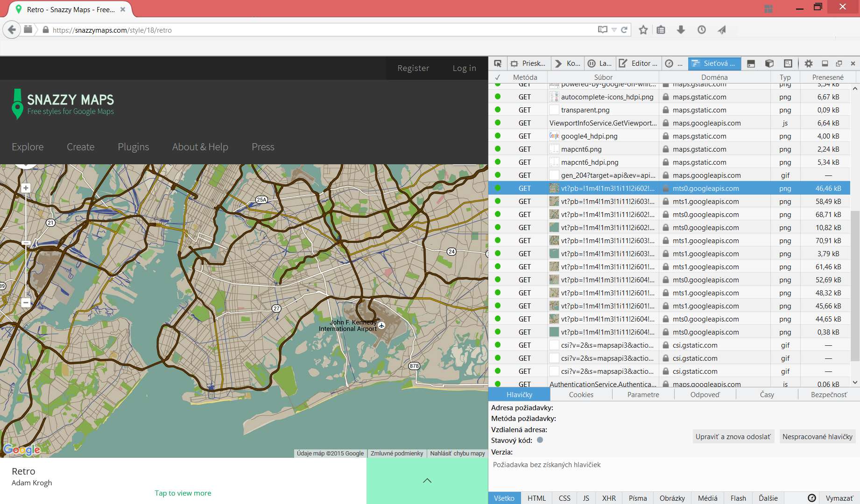Open the Editor štýlov tab
This screenshot has height=504, width=860.
(639, 63)
